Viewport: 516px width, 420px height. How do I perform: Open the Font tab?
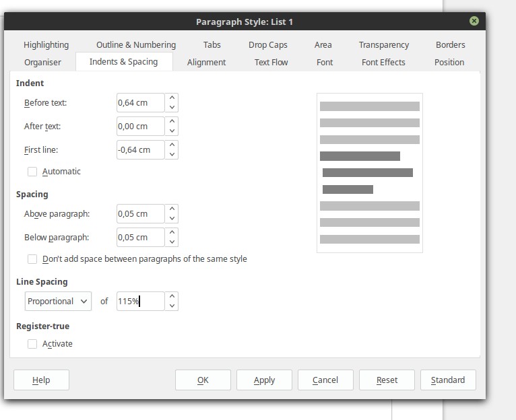click(325, 62)
